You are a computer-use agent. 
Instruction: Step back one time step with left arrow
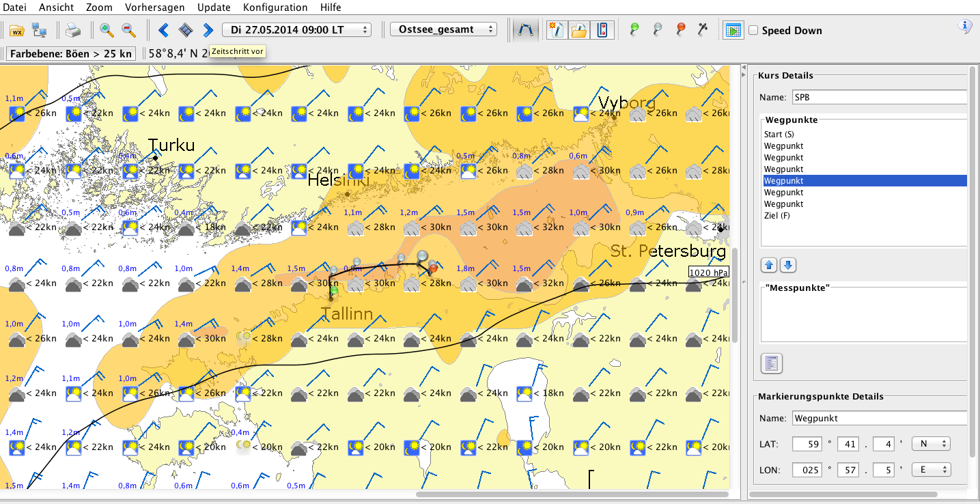(163, 30)
